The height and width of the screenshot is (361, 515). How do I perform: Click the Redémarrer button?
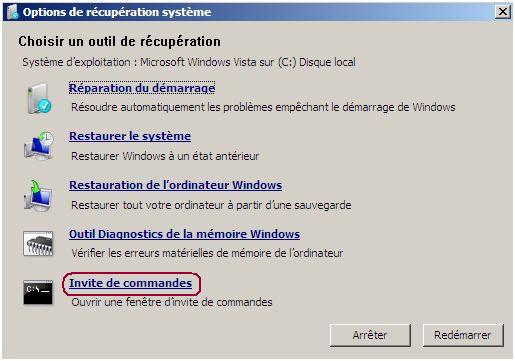click(463, 335)
